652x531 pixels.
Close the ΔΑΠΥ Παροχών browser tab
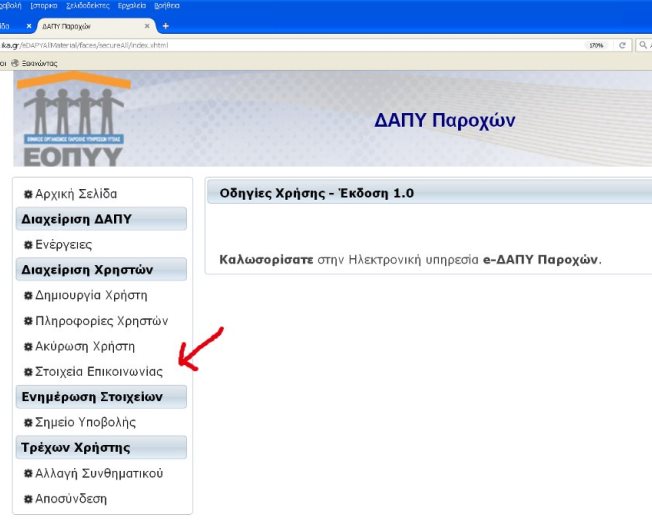[147, 26]
